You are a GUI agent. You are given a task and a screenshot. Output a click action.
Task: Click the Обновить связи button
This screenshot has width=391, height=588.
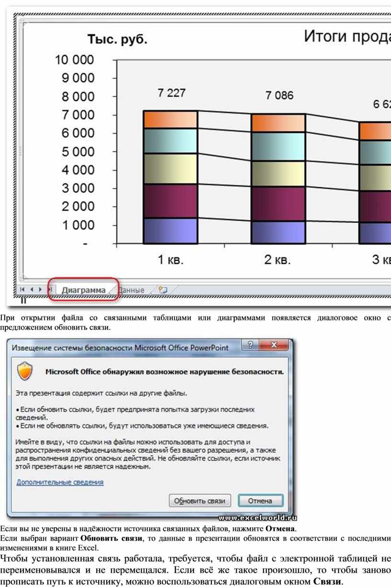pos(200,501)
